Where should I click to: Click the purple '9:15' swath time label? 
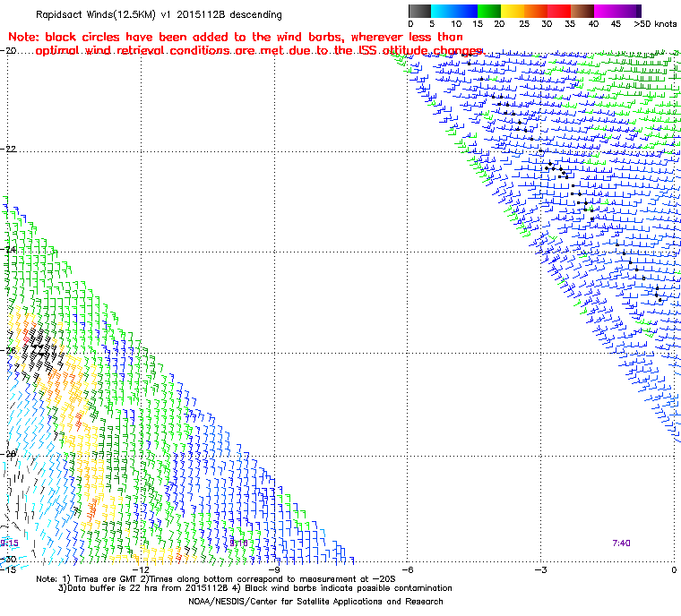pyautogui.click(x=9, y=543)
